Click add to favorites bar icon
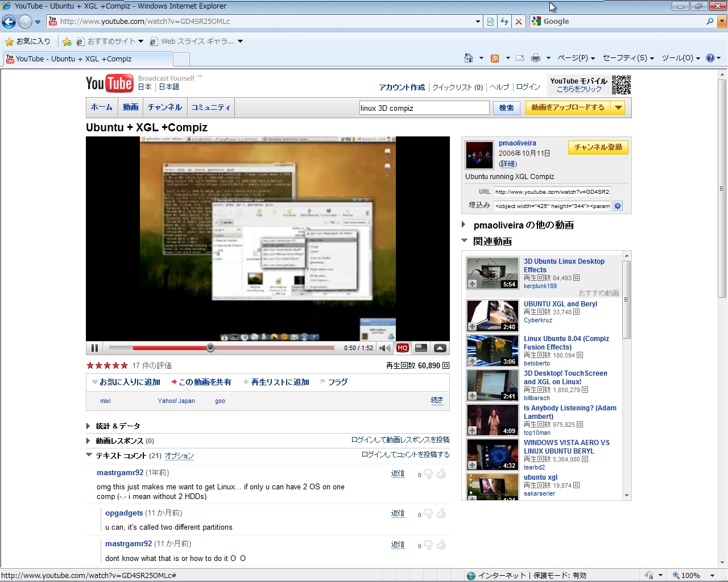Screen dimensions: 728x582 tap(67, 41)
